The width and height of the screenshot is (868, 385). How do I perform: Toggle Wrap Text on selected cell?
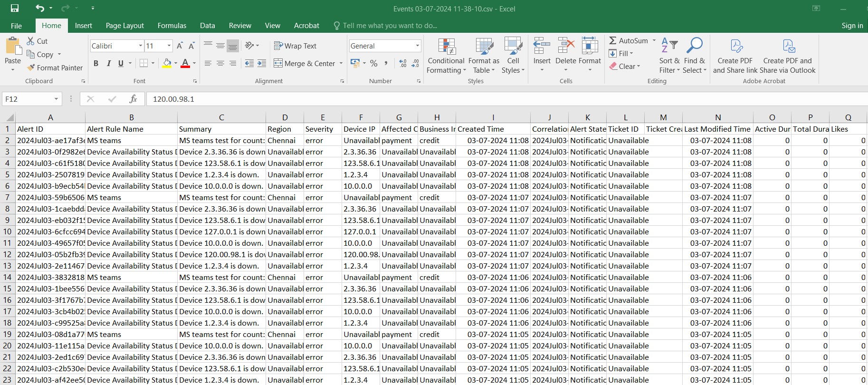pos(295,46)
